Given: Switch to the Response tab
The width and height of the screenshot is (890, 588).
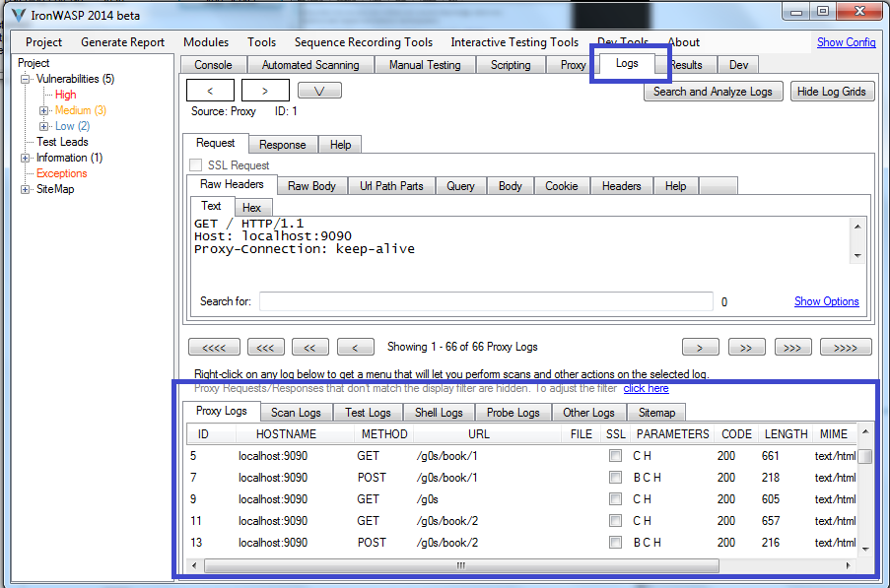Looking at the screenshot, I should coord(283,145).
